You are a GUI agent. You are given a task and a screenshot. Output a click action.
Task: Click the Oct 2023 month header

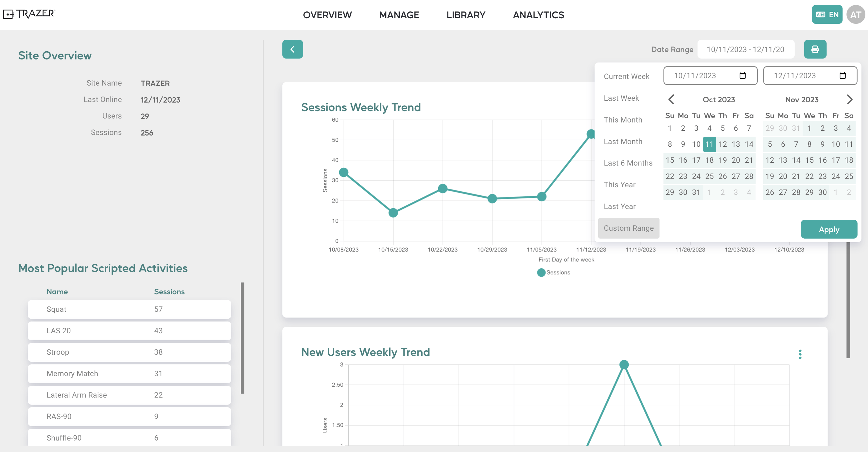click(x=719, y=99)
